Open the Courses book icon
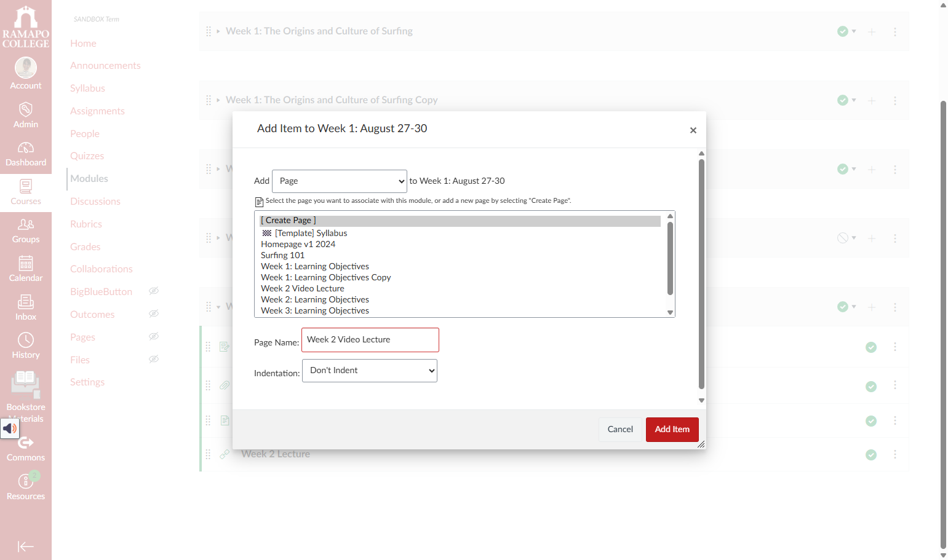The height and width of the screenshot is (560, 948). pos(26,186)
